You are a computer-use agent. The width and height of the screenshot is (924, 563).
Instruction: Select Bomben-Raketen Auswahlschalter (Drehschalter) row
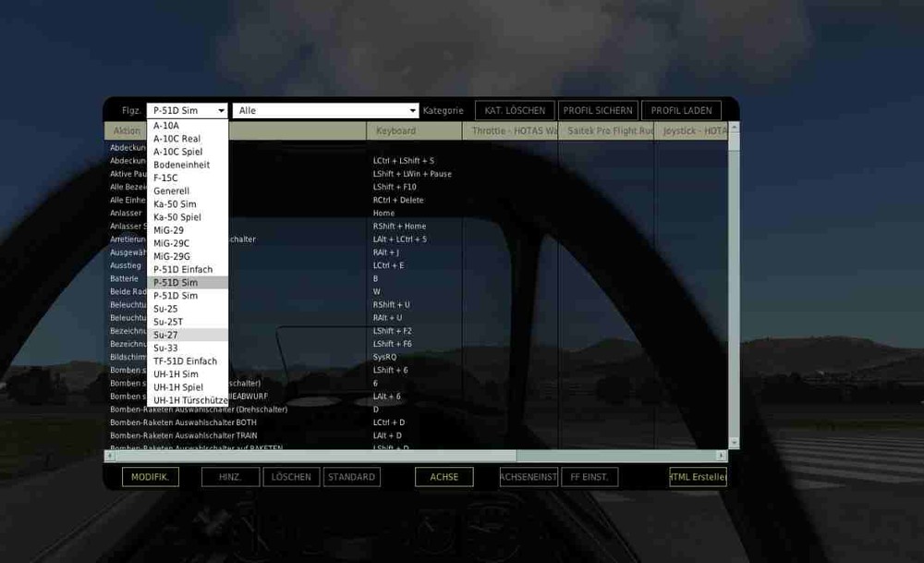pyautogui.click(x=416, y=410)
